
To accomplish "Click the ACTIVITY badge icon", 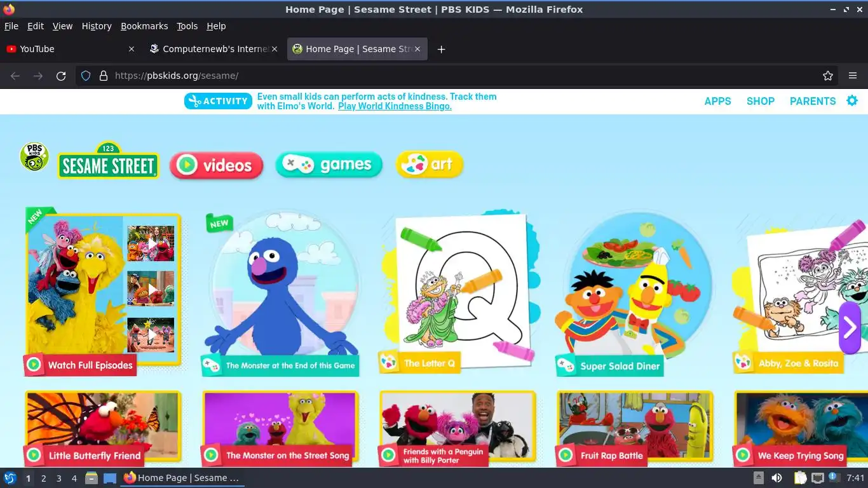I will (218, 101).
